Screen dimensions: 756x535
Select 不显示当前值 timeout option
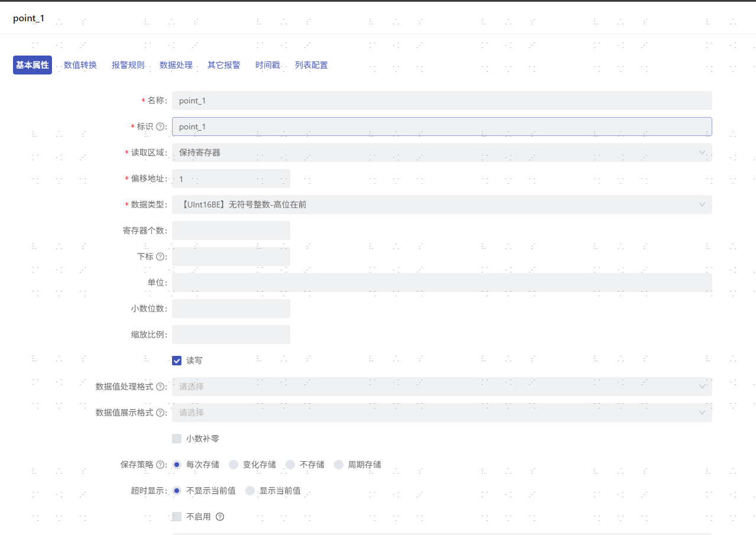tap(177, 491)
